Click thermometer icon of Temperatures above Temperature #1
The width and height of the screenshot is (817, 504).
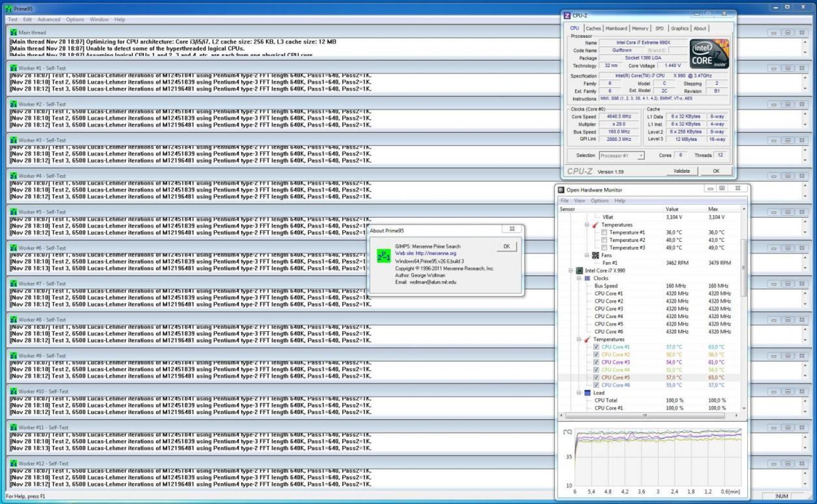click(x=595, y=224)
